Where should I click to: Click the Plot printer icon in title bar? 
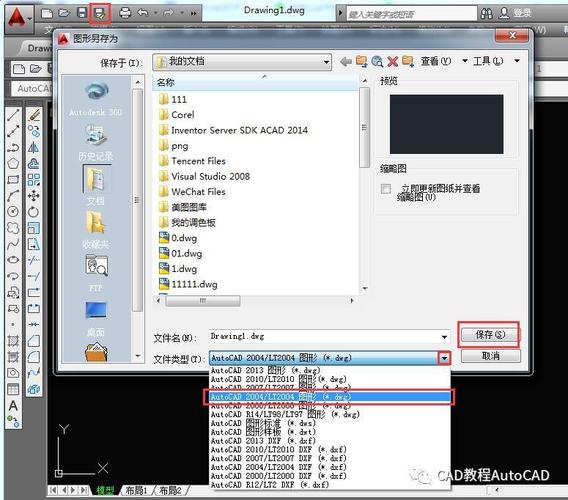[x=125, y=13]
